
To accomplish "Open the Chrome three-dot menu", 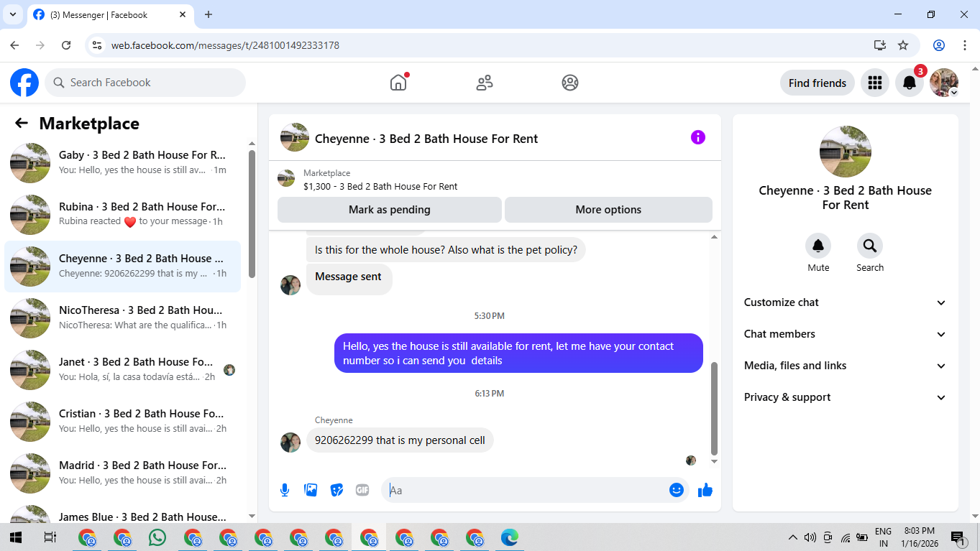I will (x=964, y=45).
